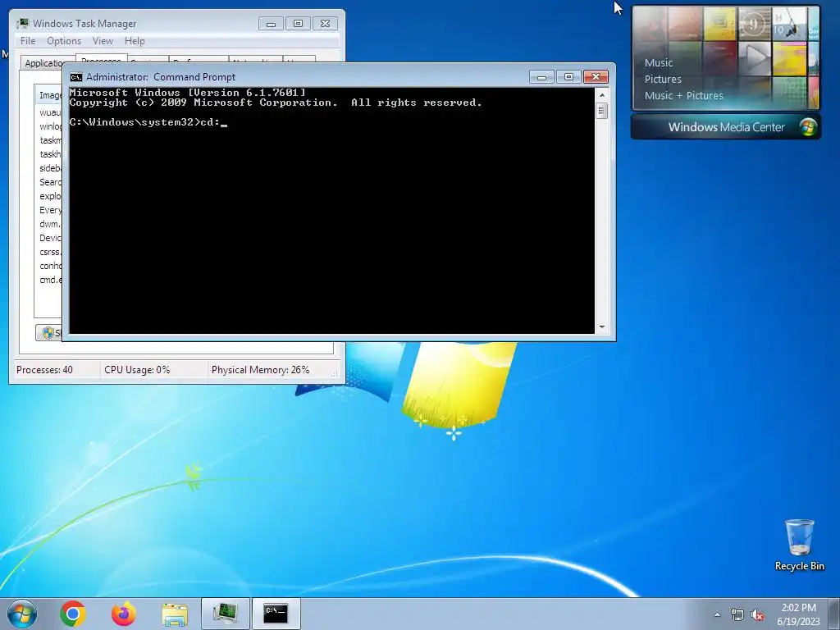840x630 pixels.
Task: Select Pictures in the Media Center gadget
Action: coord(663,80)
